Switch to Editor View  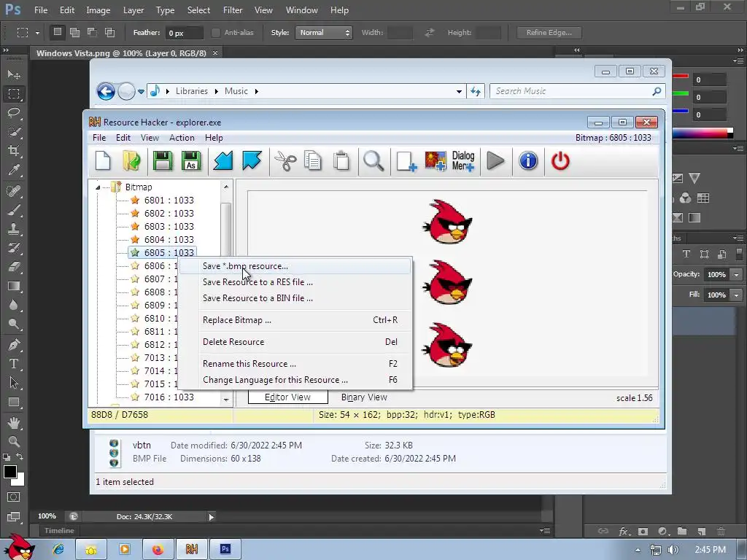[x=287, y=397]
